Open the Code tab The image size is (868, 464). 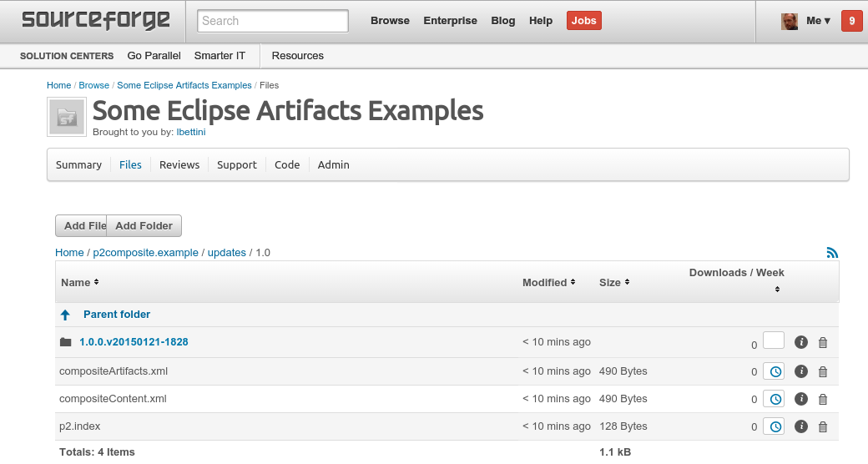[287, 165]
